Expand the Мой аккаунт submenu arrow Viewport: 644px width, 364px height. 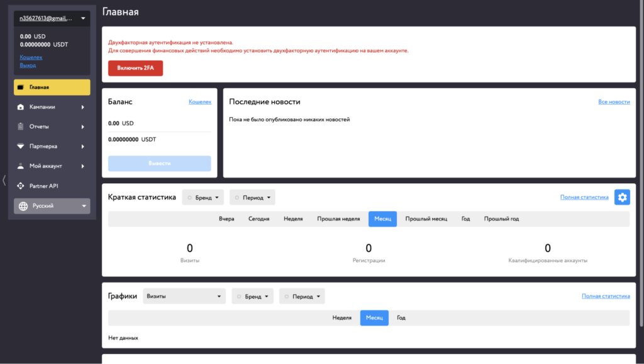(x=83, y=166)
